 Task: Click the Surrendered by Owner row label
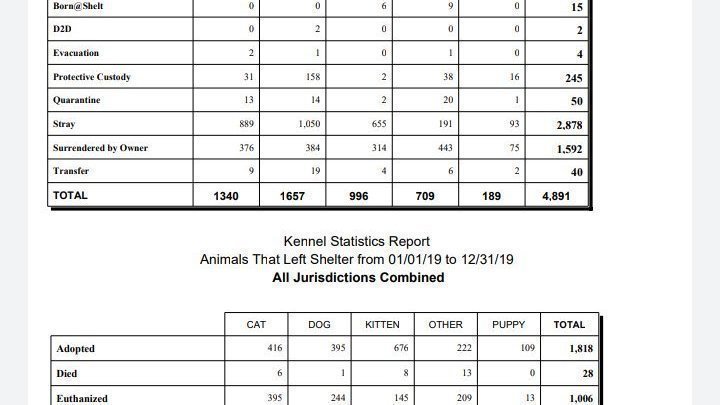click(x=100, y=148)
